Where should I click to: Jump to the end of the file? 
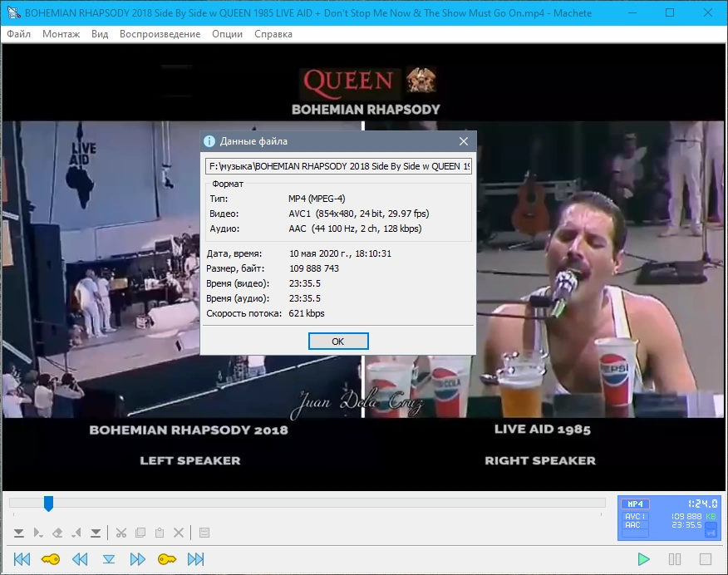[x=195, y=559]
